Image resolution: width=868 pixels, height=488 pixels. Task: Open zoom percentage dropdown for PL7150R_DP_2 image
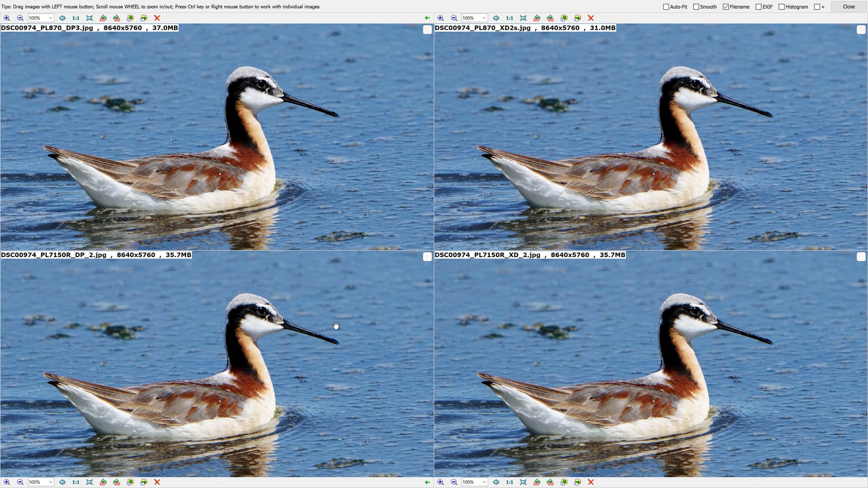[50, 482]
